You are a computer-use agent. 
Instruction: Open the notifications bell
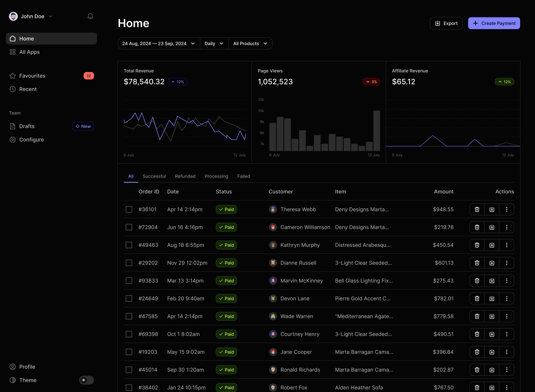(90, 16)
